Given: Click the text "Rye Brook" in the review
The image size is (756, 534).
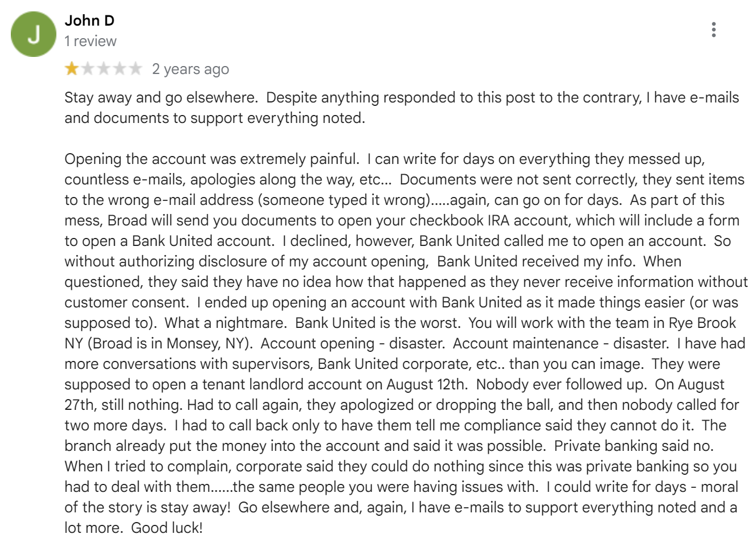Looking at the screenshot, I should (x=702, y=323).
